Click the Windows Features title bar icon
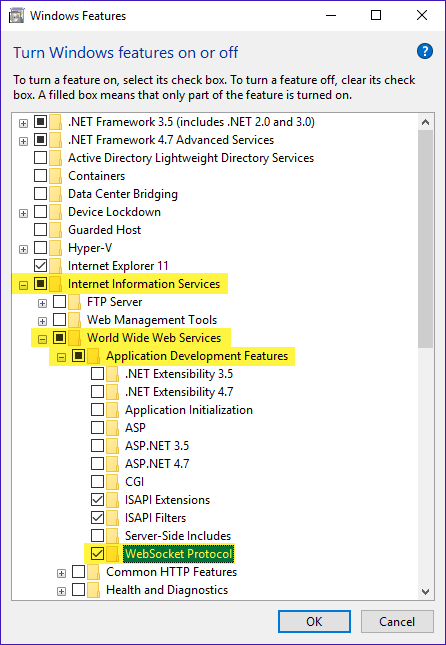This screenshot has width=446, height=645. 16,16
